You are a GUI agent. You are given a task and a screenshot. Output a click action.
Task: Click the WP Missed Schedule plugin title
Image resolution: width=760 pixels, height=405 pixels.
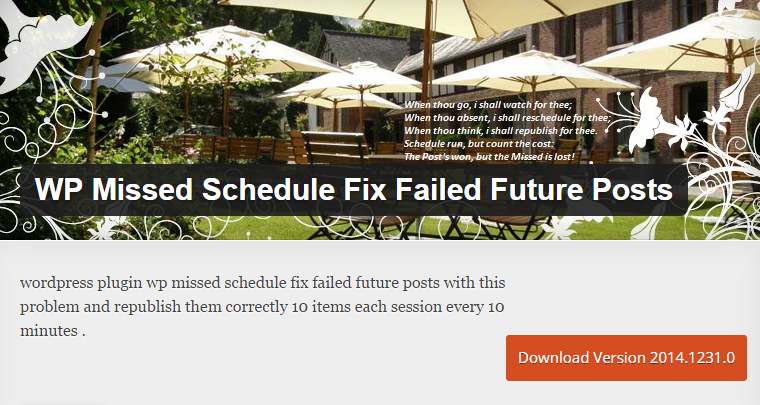(x=353, y=189)
